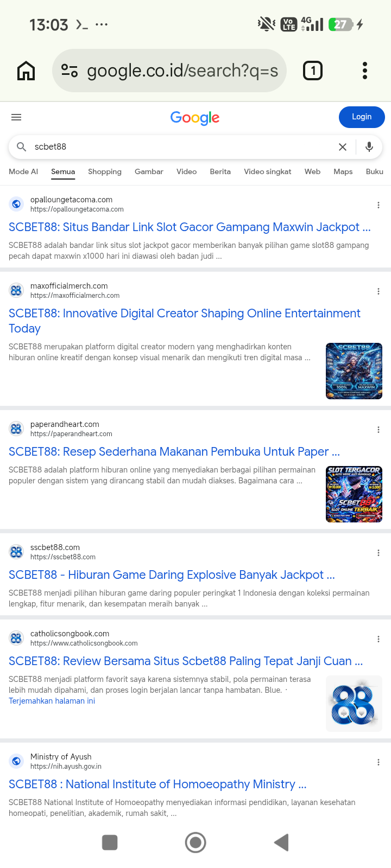
Task: Tap the paperandheart.com 88 favicon
Action: [16, 429]
